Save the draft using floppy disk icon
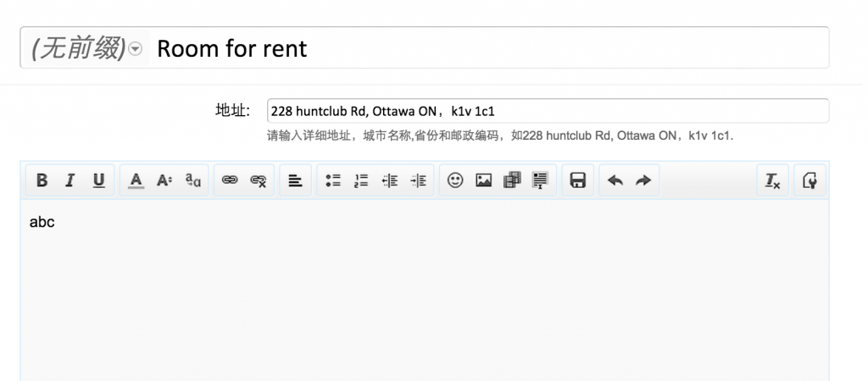This screenshot has width=868, height=381. click(578, 180)
